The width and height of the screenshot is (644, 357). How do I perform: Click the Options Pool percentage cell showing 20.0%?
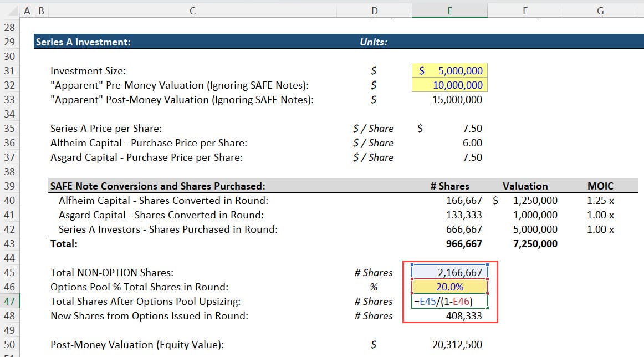pyautogui.click(x=449, y=287)
